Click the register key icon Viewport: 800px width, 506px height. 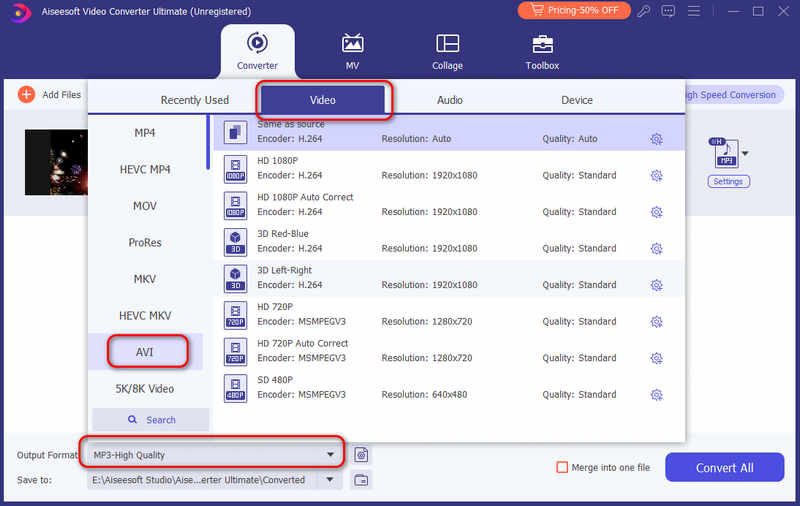click(x=644, y=11)
